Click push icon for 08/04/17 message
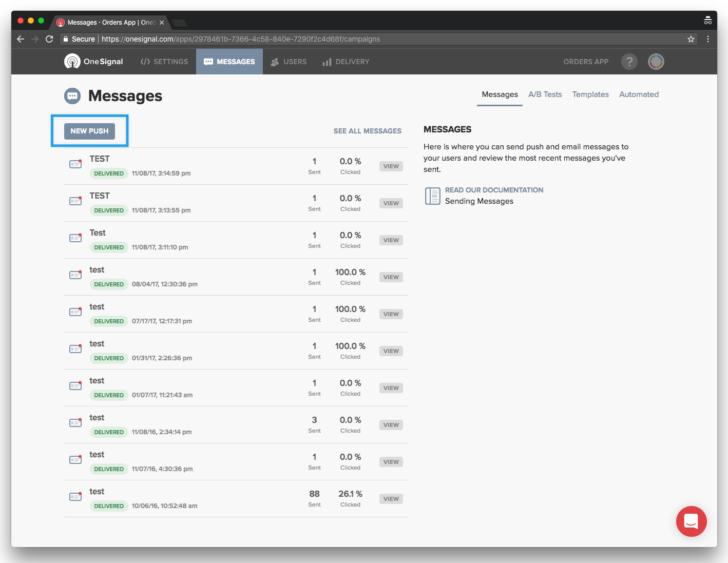The image size is (728, 563). click(76, 275)
